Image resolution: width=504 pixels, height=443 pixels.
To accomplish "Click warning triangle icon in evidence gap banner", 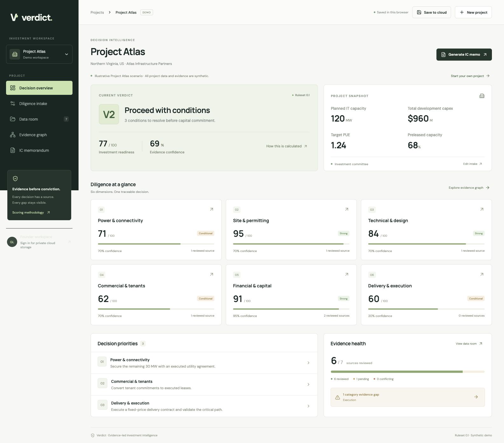I will [x=337, y=397].
